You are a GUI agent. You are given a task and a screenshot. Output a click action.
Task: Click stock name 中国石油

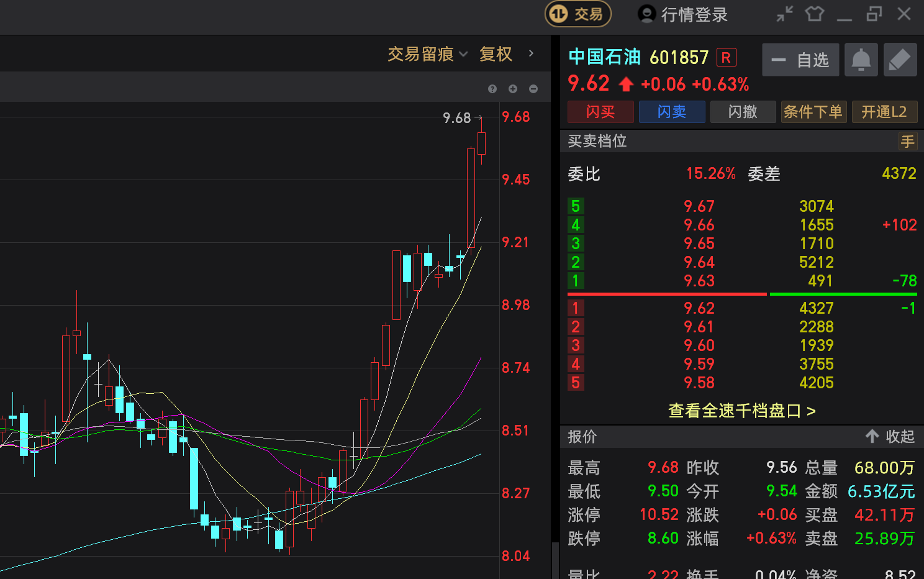[604, 57]
